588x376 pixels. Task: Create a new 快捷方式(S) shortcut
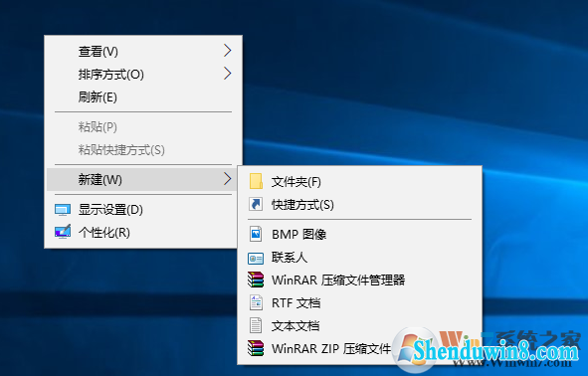pos(359,205)
